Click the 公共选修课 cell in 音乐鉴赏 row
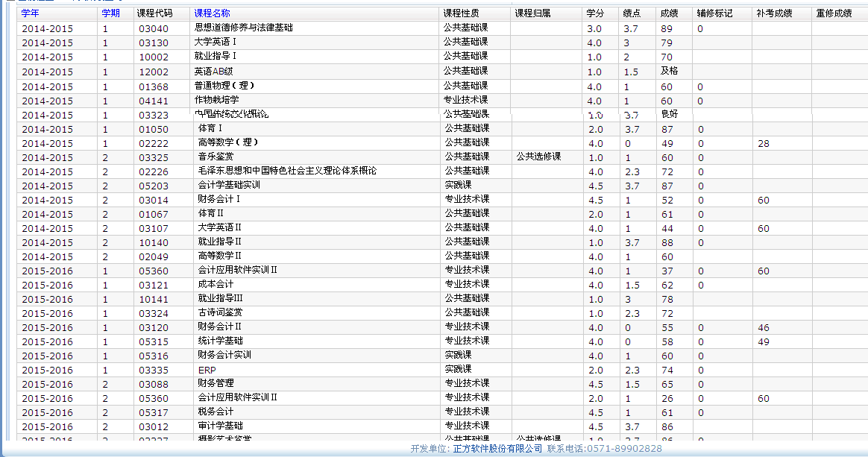This screenshot has height=457, width=868. 538,157
